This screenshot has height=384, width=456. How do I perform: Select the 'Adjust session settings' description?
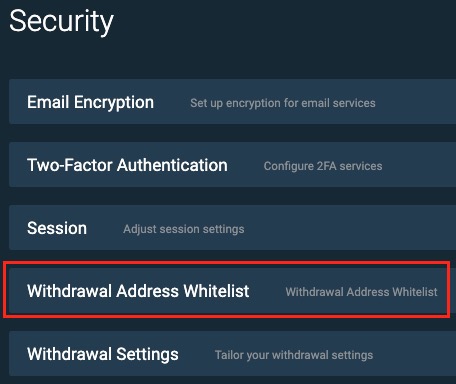coord(184,229)
